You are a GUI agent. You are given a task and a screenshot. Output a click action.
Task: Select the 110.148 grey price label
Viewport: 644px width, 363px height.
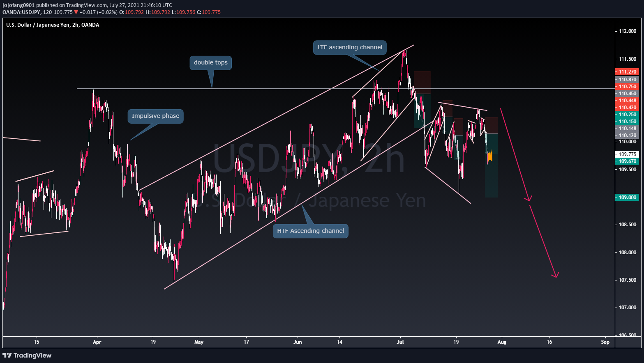(627, 128)
